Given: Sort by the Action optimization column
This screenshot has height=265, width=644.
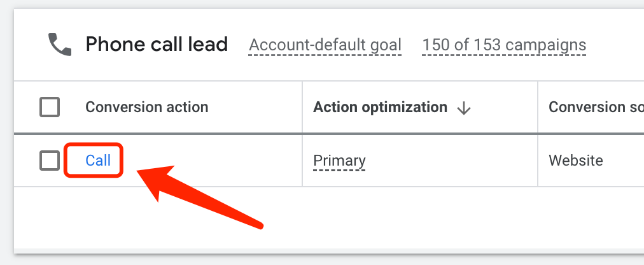Looking at the screenshot, I should (x=380, y=107).
